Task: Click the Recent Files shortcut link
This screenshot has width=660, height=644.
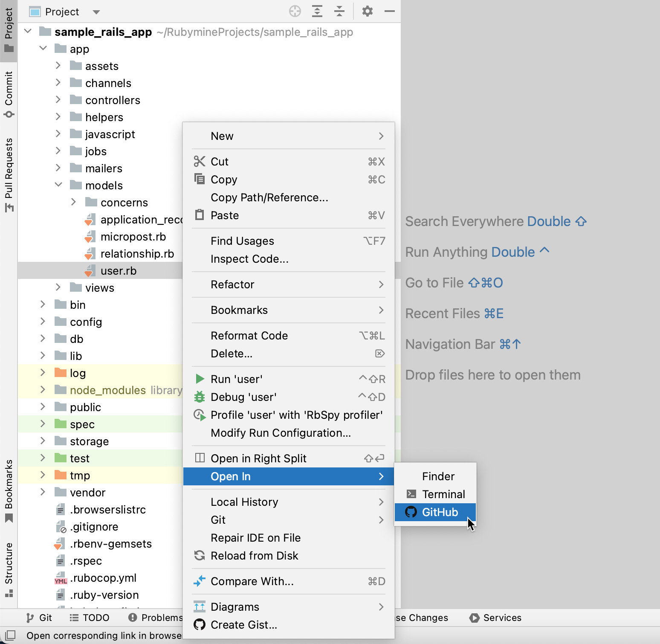Action: (x=454, y=313)
